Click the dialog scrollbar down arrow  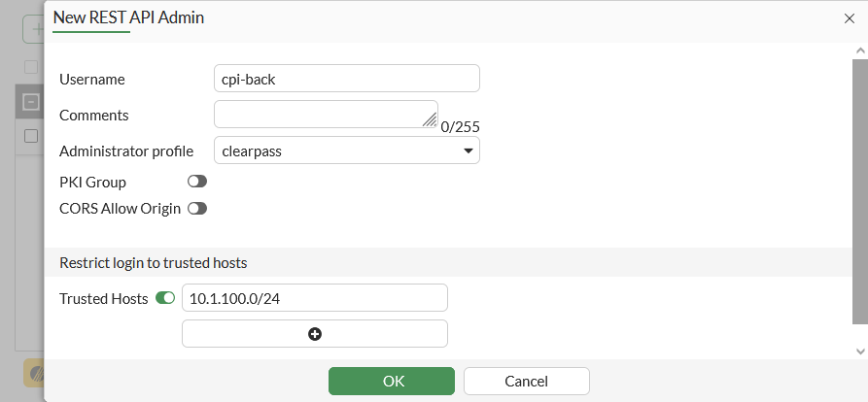coord(859,351)
